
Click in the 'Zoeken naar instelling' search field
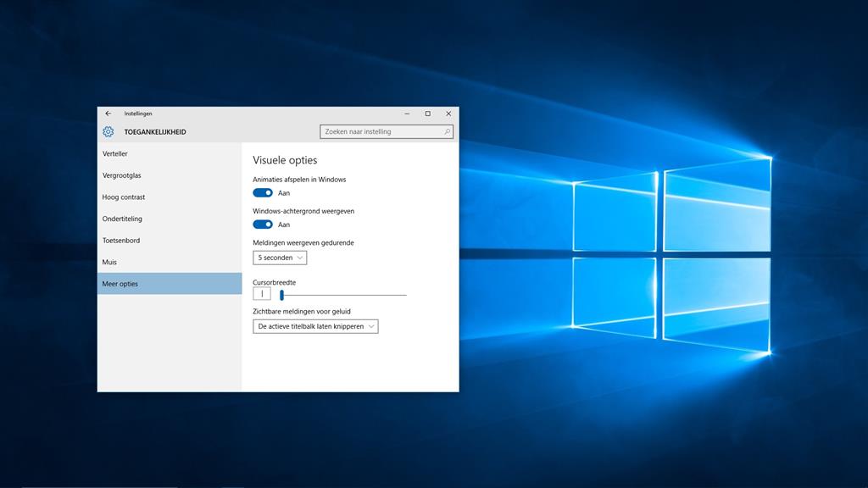click(387, 131)
